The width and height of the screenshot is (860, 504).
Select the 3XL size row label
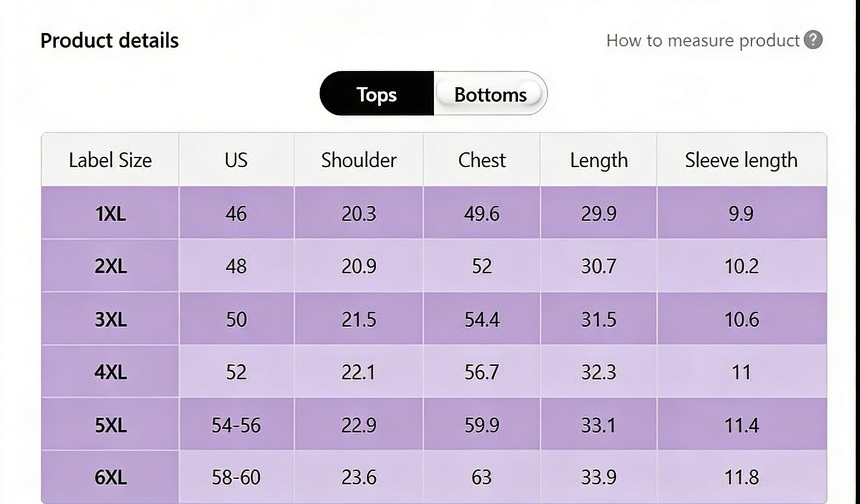click(110, 320)
